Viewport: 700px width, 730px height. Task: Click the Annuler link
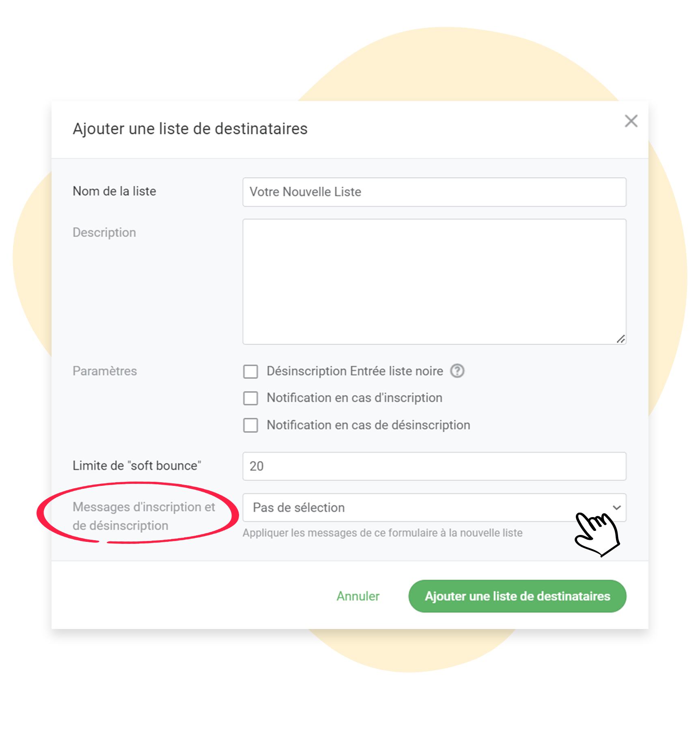[x=358, y=596]
